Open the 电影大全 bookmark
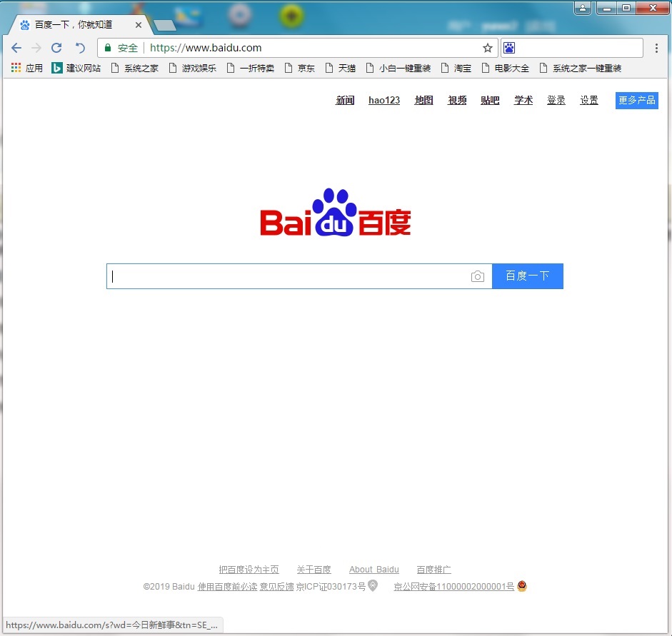The width and height of the screenshot is (672, 636). (x=506, y=68)
